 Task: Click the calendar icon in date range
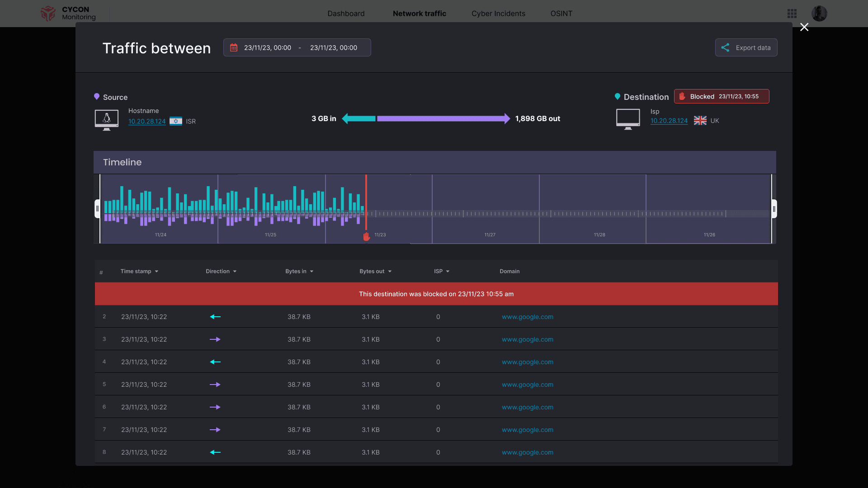(234, 47)
